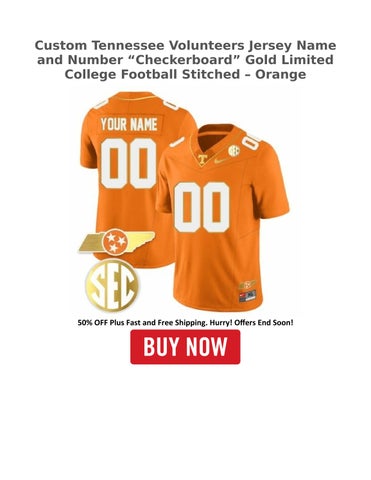Click the red BUY NOW button
The image size is (371, 480).
(185, 347)
